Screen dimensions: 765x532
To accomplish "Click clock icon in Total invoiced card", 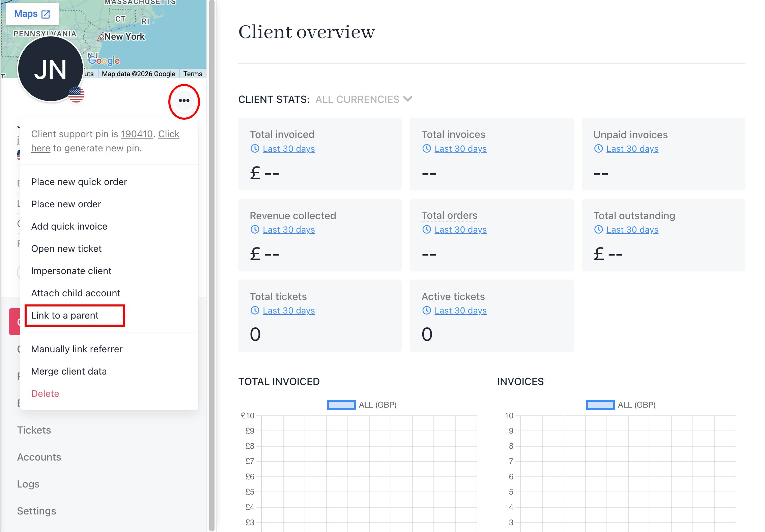I will pos(255,148).
